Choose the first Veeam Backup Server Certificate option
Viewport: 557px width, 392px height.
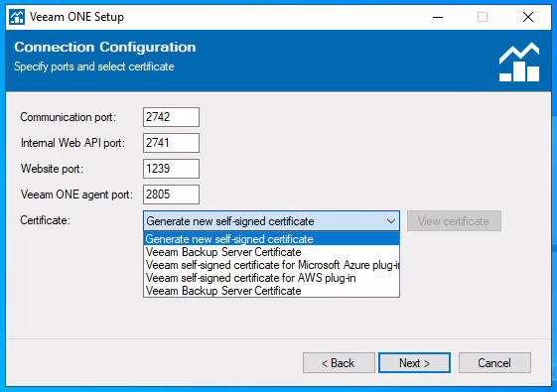(271, 252)
